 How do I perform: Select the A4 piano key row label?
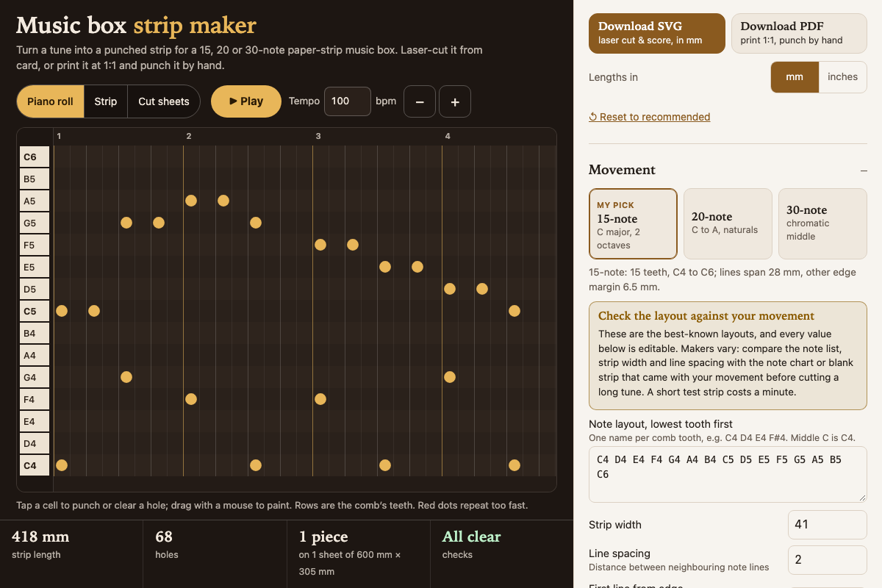click(x=35, y=355)
